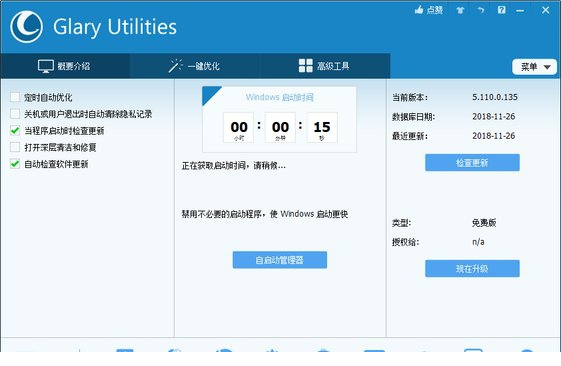Click the 类型 label

pyautogui.click(x=401, y=223)
